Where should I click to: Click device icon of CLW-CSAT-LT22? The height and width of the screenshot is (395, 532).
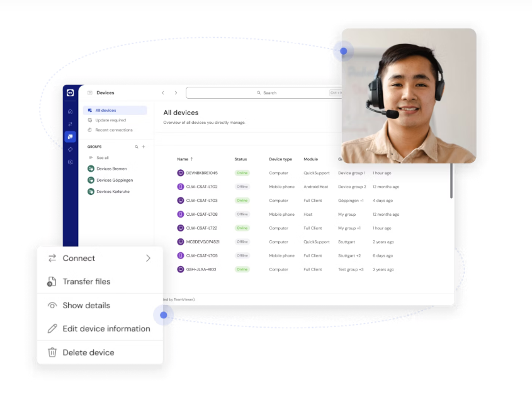tap(181, 228)
